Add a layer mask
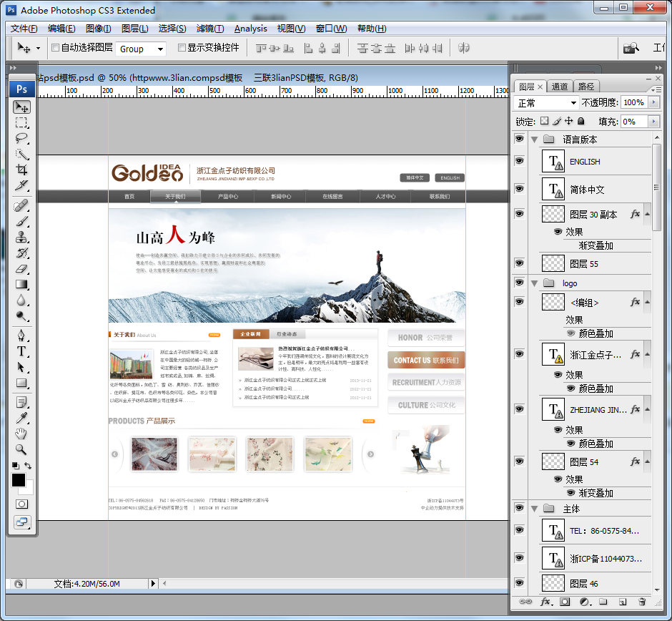672x621 pixels. pyautogui.click(x=565, y=602)
